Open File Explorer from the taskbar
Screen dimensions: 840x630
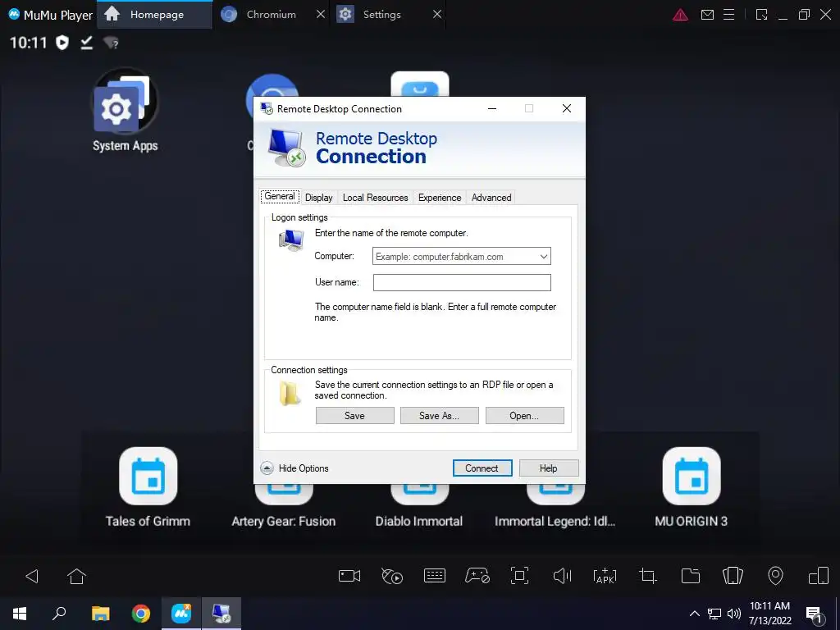[101, 614]
